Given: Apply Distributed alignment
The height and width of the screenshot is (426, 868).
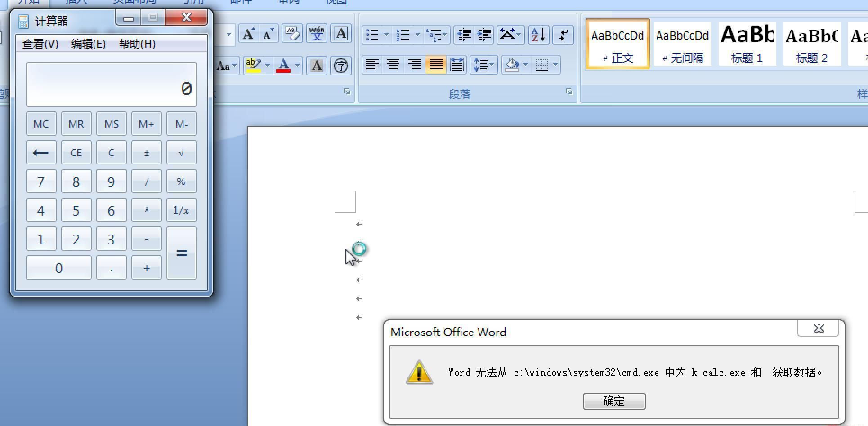Looking at the screenshot, I should click(457, 65).
